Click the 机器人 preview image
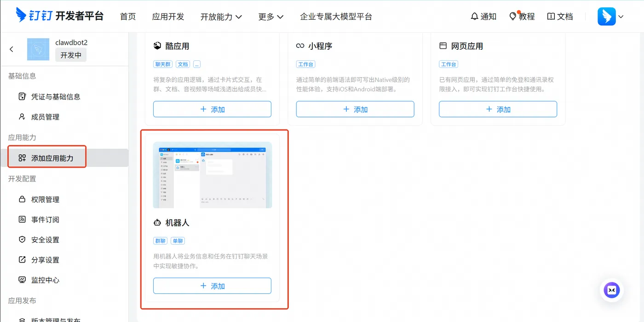 (213, 175)
